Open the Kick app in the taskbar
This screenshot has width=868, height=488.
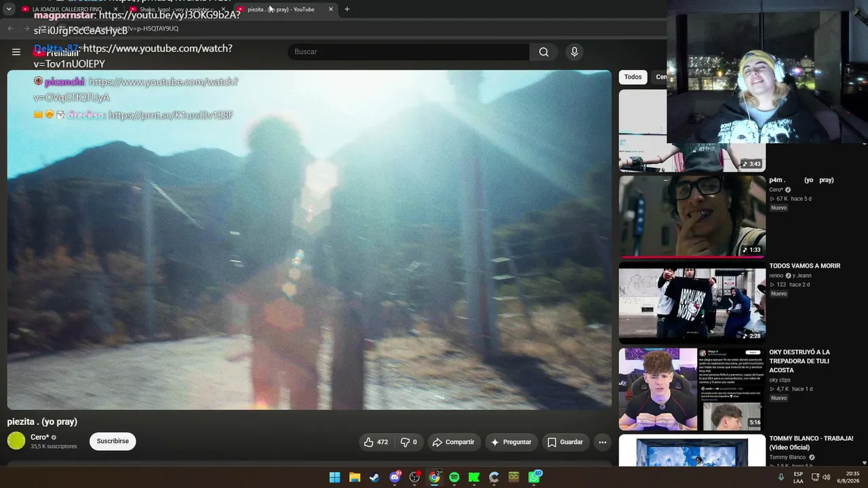coord(474,477)
